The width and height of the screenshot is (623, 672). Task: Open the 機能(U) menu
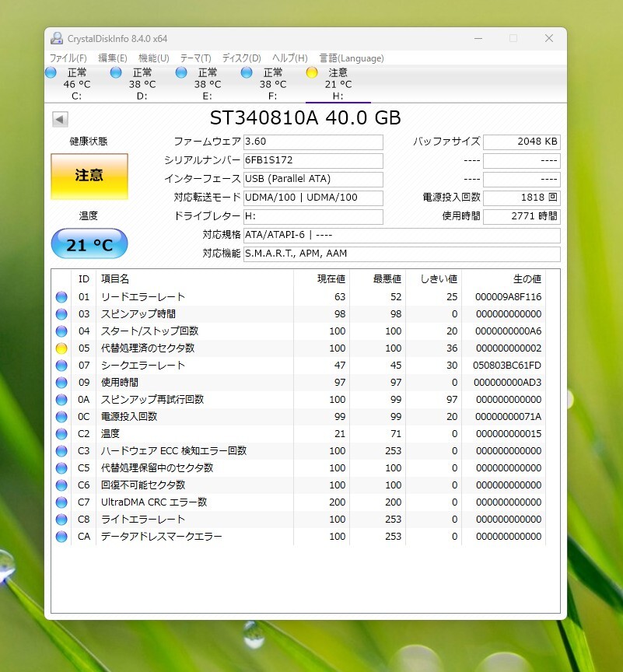(x=154, y=58)
